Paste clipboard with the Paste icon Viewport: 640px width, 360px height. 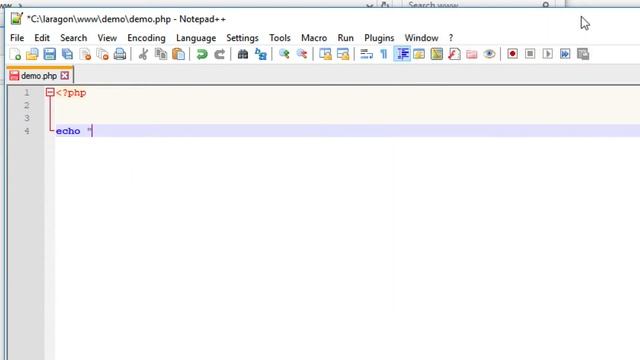tap(178, 54)
